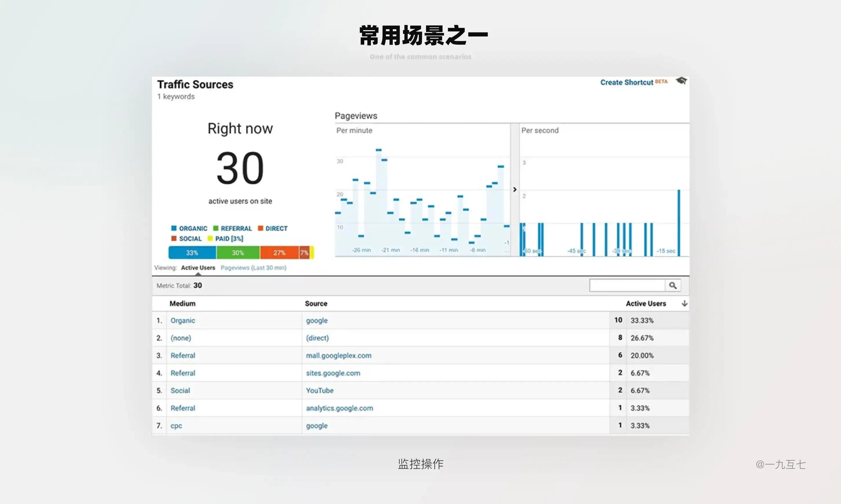Screen dimensions: 841x504
Task: Click the red 7% social bar segment
Action: pos(304,253)
